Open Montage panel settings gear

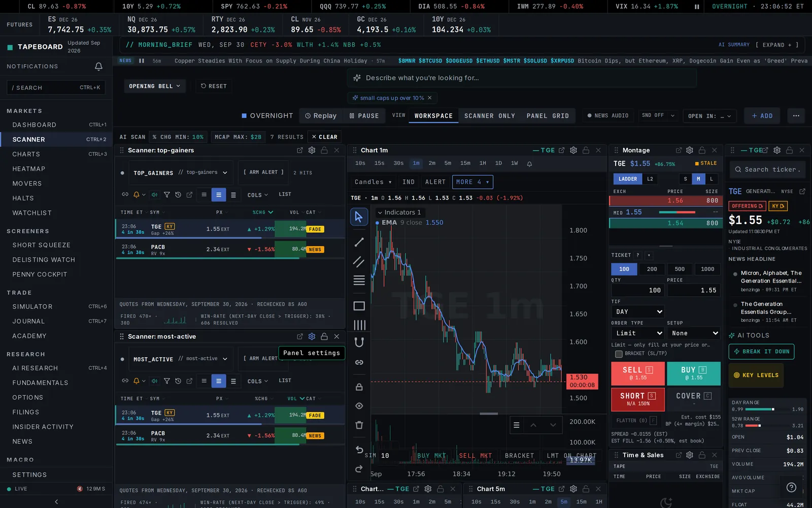690,150
